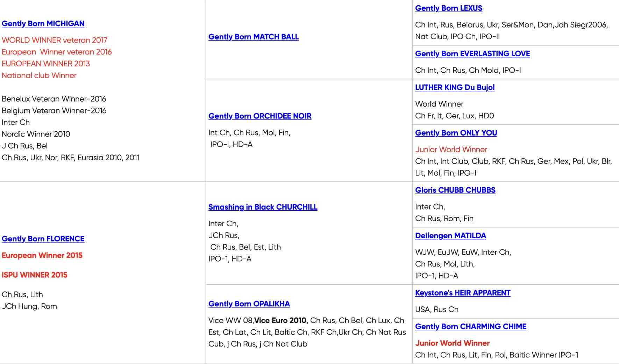Select the text 'WORLD WINNER veteran 2017'
This screenshot has width=619, height=364.
click(55, 40)
